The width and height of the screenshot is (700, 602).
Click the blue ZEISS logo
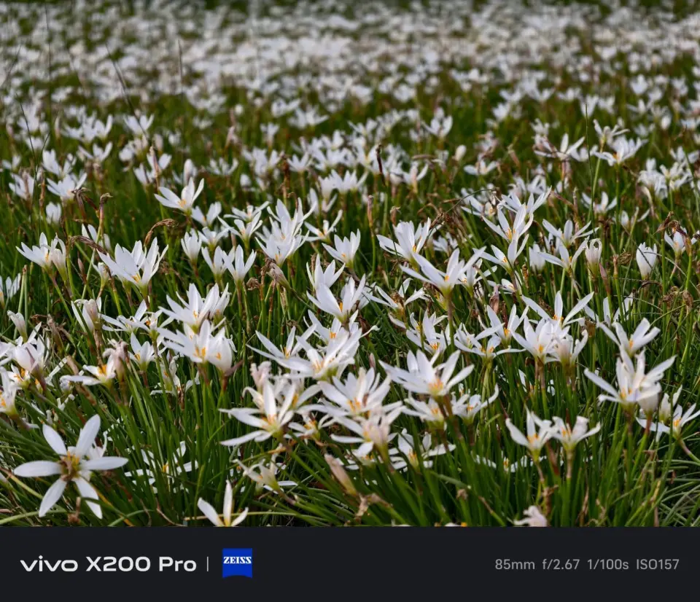click(x=237, y=563)
